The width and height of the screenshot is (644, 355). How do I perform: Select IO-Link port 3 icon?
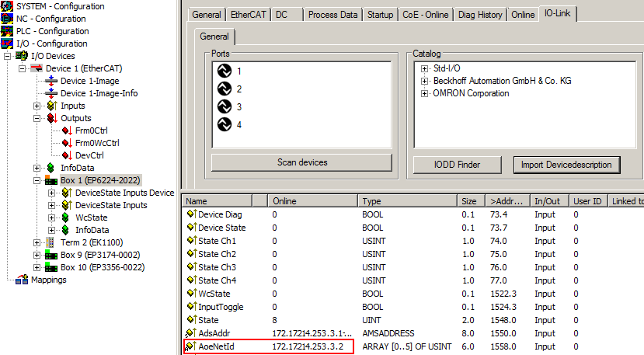[x=225, y=106]
